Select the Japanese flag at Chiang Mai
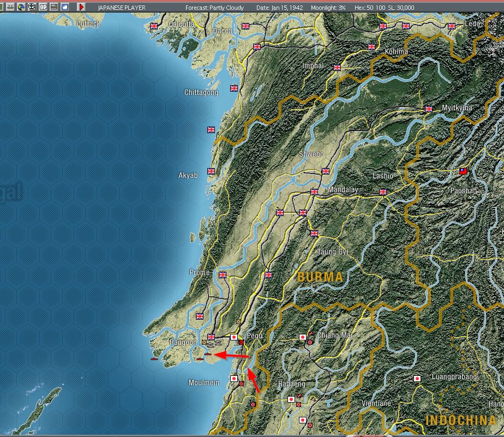The width and height of the screenshot is (504, 437). 303,337
